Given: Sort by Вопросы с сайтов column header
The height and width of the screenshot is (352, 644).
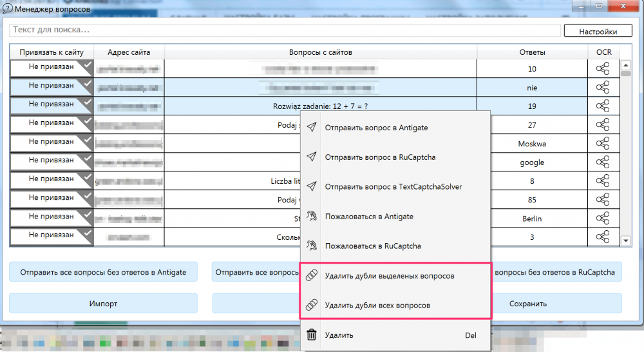Looking at the screenshot, I should point(320,52).
